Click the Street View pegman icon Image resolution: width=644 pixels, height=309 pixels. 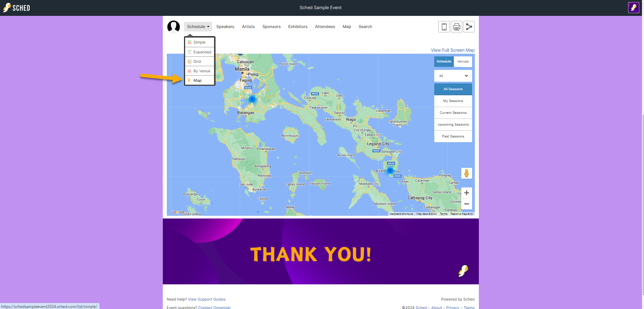click(x=466, y=173)
